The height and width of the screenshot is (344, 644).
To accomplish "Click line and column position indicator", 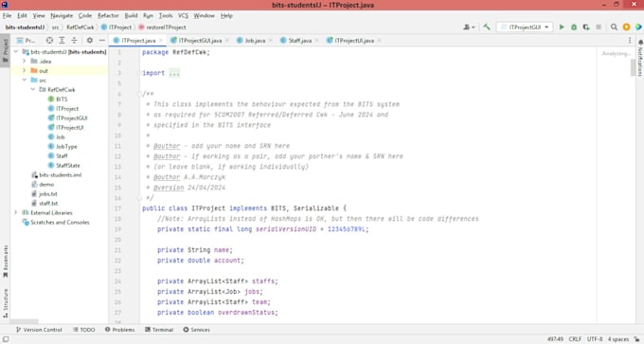I will pos(555,339).
